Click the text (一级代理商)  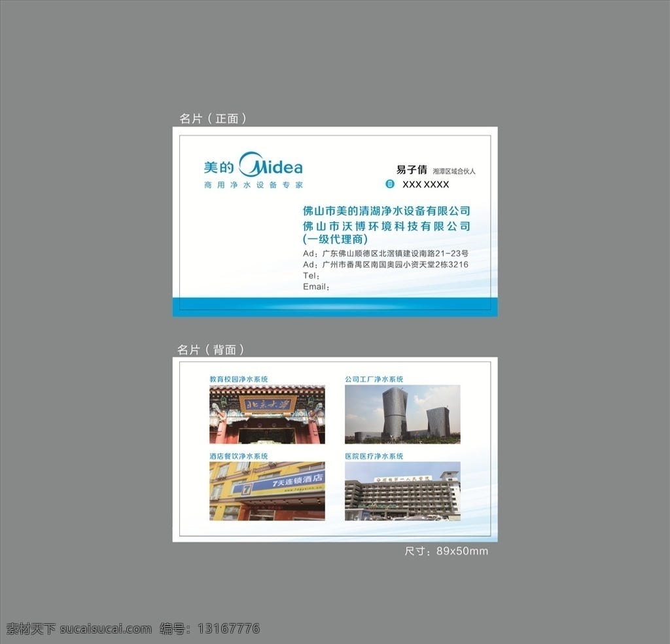coord(336,240)
